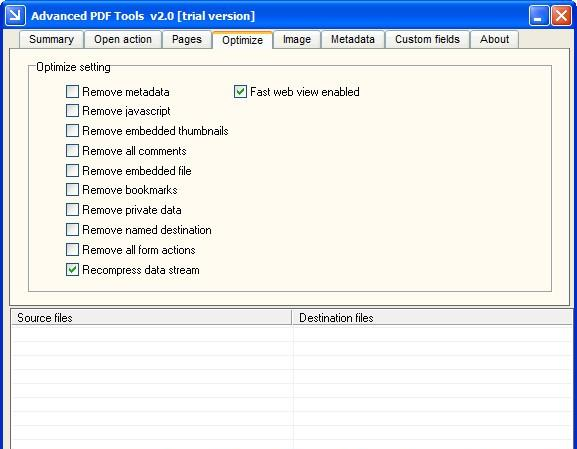Switch to the Summary tab
This screenshot has width=577, height=449.
pos(52,39)
